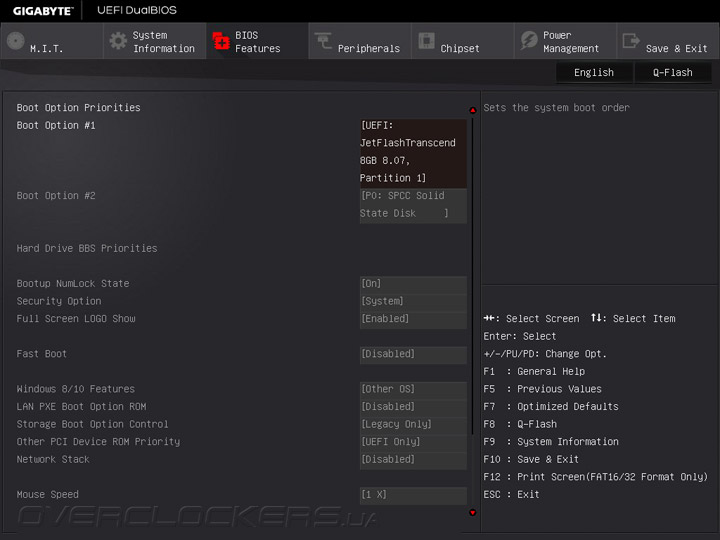
Task: Click the Boot Option Priorities heading
Action: [x=79, y=107]
